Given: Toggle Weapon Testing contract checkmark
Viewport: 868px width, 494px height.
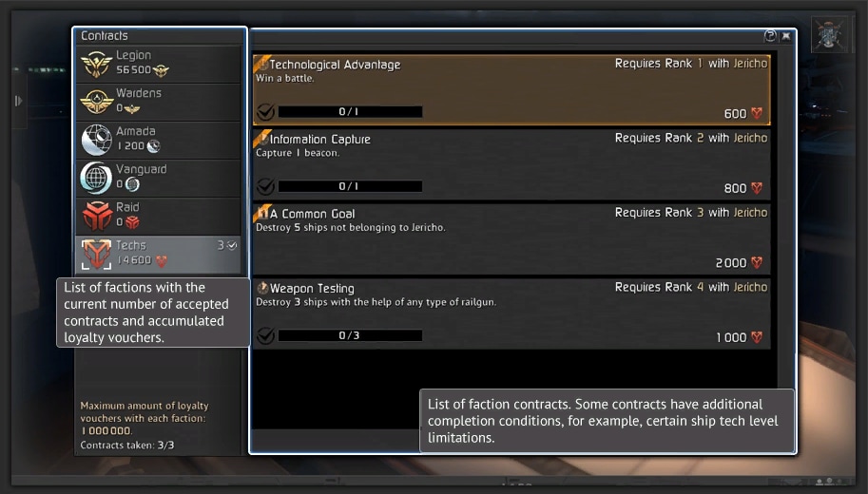Looking at the screenshot, I should click(265, 335).
